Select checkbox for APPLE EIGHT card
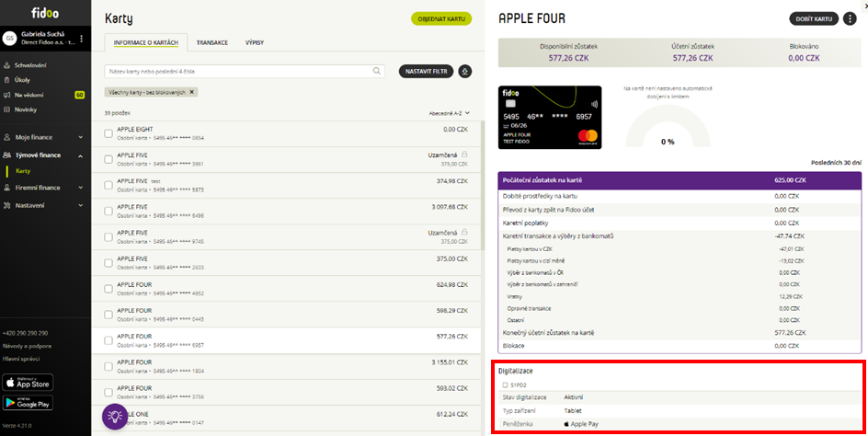The image size is (868, 436). pyautogui.click(x=108, y=133)
